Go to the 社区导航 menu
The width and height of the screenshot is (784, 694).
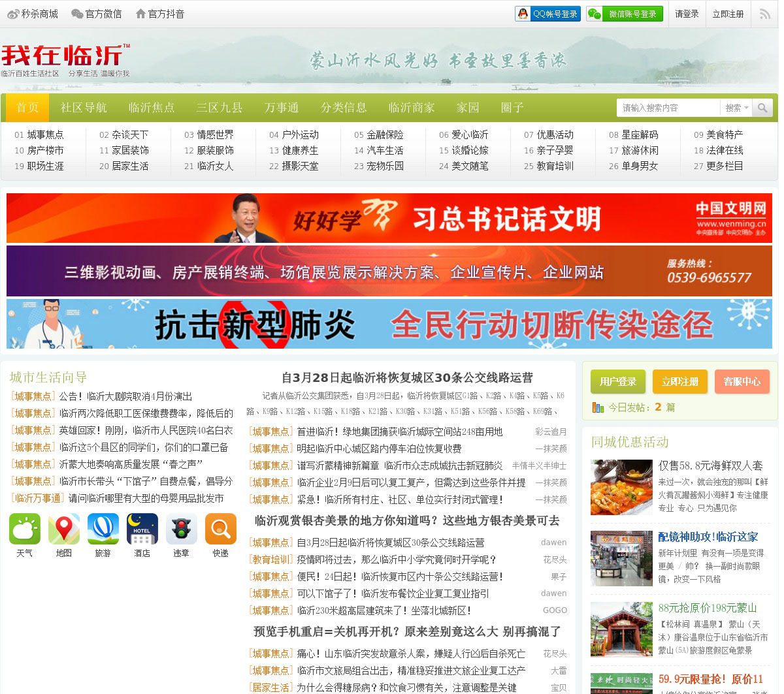pyautogui.click(x=84, y=108)
